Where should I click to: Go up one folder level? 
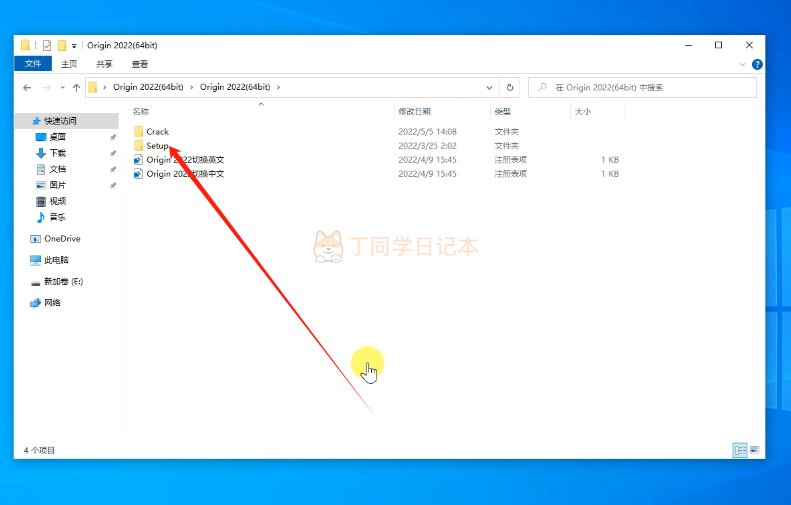(x=76, y=88)
